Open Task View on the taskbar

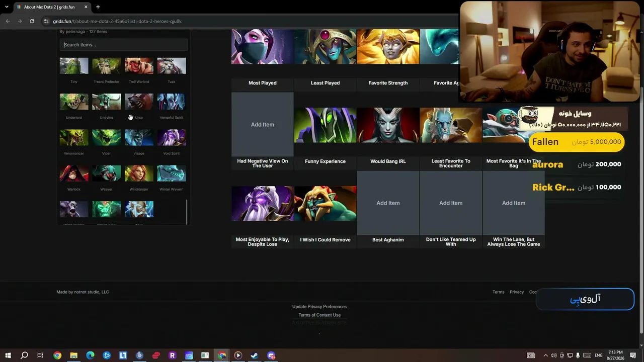[x=40, y=355]
